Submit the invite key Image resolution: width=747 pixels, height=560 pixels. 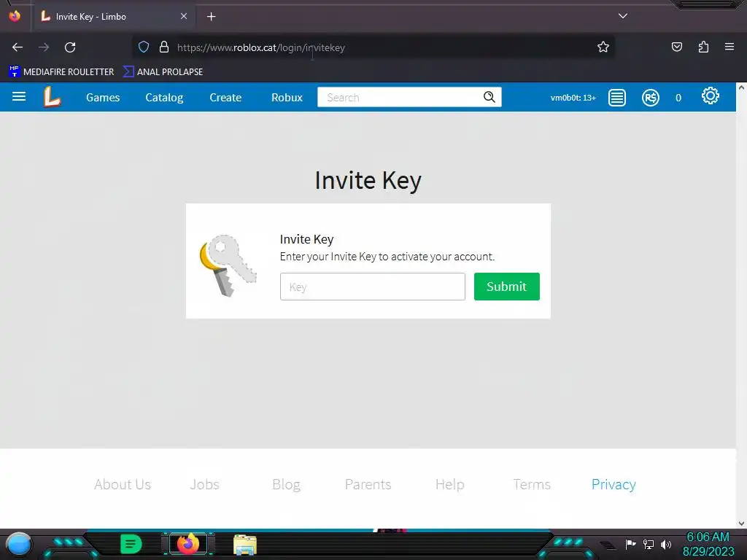click(x=507, y=287)
